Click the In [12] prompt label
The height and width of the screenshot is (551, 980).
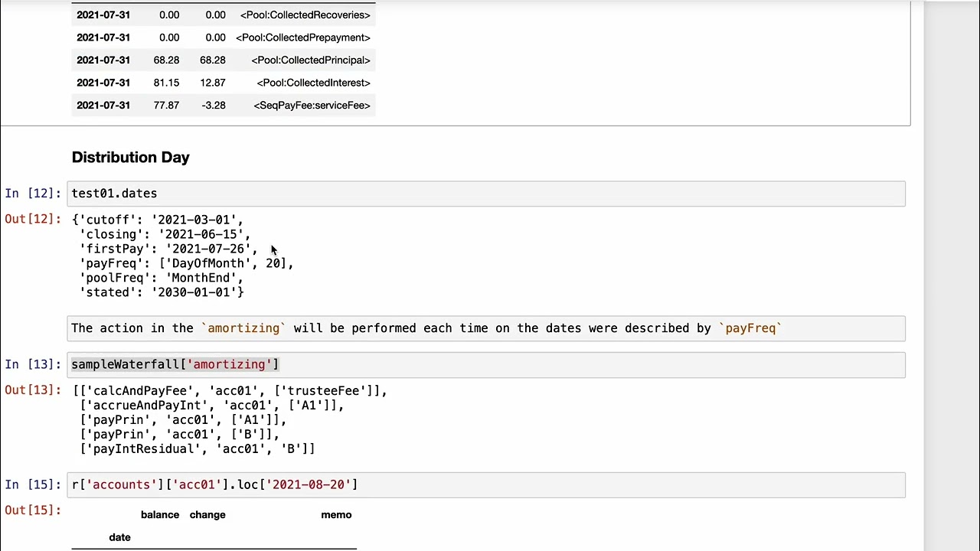(33, 194)
